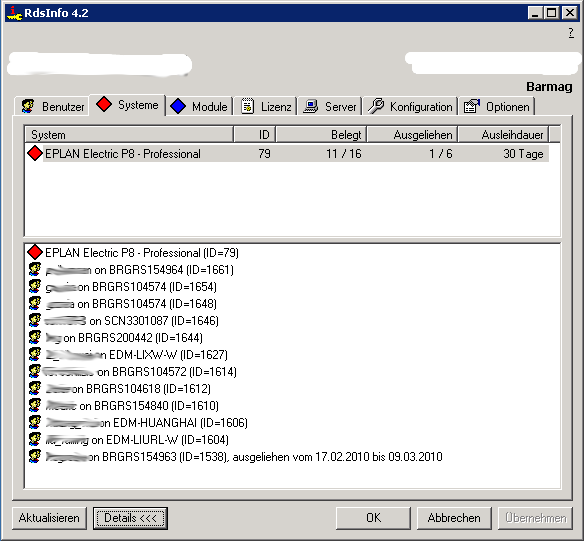This screenshot has height=541, width=584.
Task: Click the red diamond on Systeme tab
Action: 104,105
